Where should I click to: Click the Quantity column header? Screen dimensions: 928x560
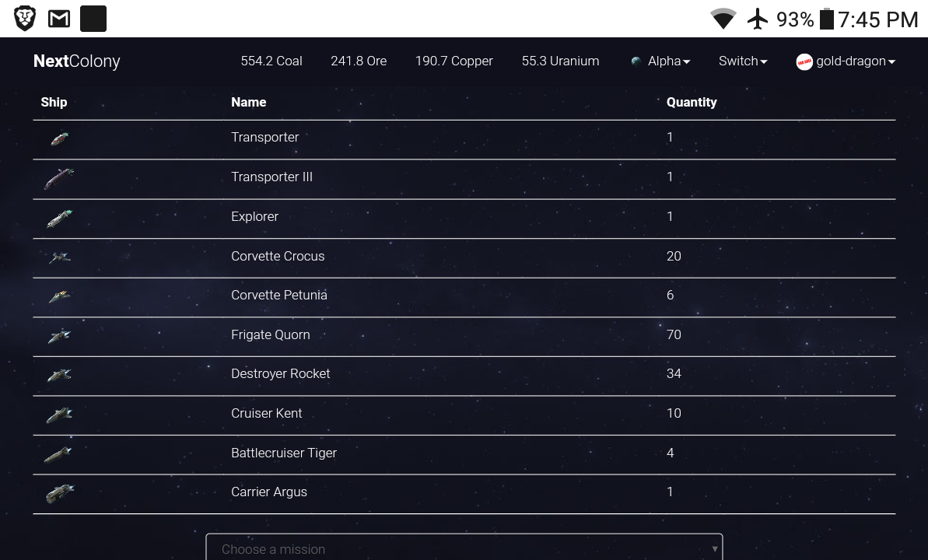click(692, 102)
